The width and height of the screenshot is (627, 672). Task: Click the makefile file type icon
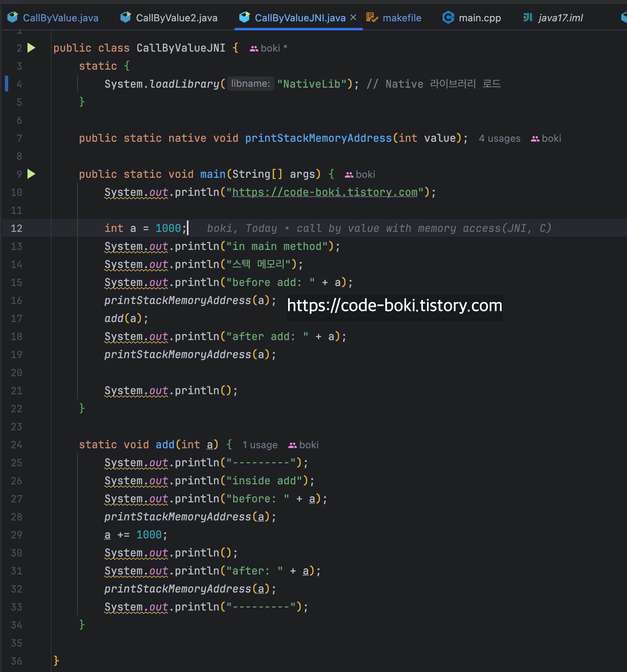372,17
